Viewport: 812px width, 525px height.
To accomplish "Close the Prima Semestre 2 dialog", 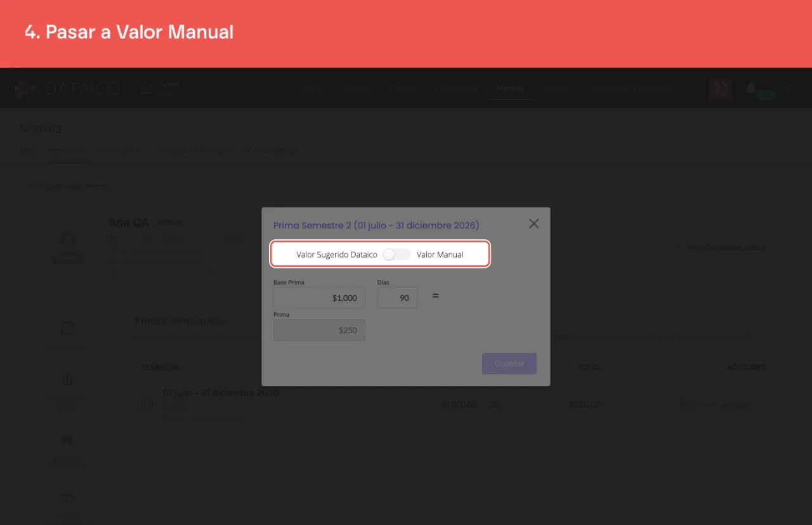I will click(x=534, y=223).
